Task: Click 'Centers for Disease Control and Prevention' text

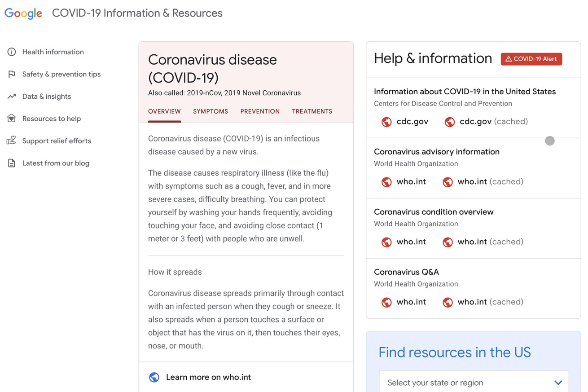Action: (x=443, y=104)
